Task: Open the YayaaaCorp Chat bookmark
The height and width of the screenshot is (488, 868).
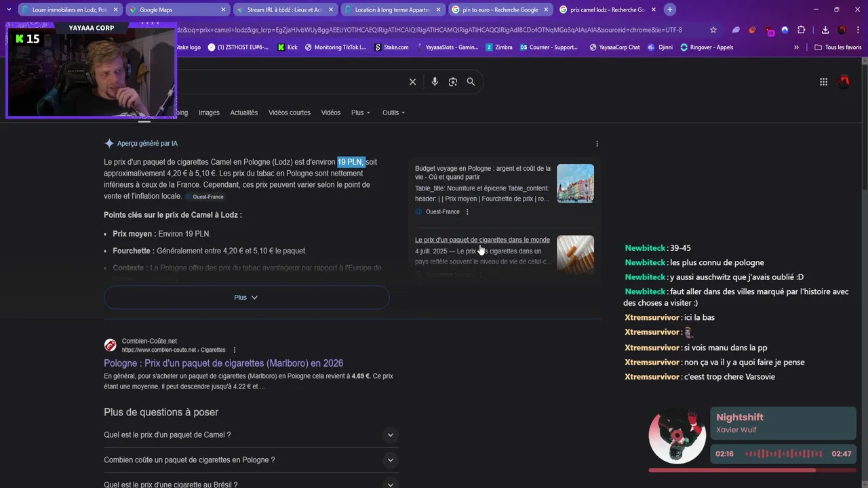Action: click(x=614, y=47)
